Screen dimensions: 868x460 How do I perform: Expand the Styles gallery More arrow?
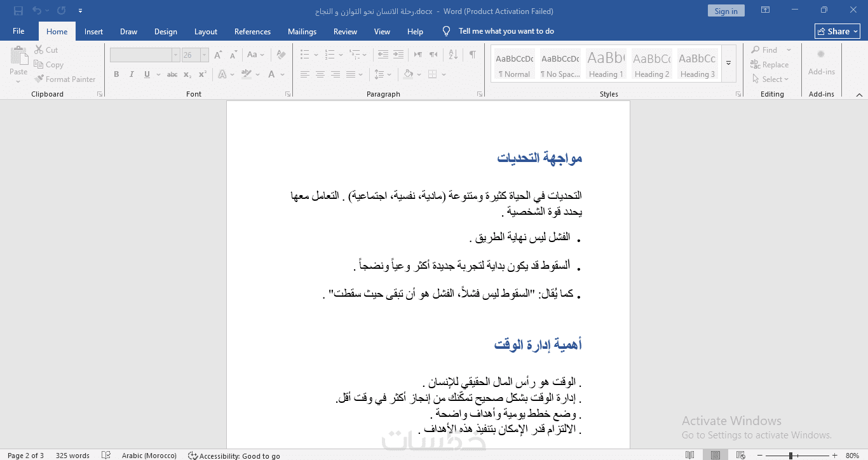(x=729, y=63)
